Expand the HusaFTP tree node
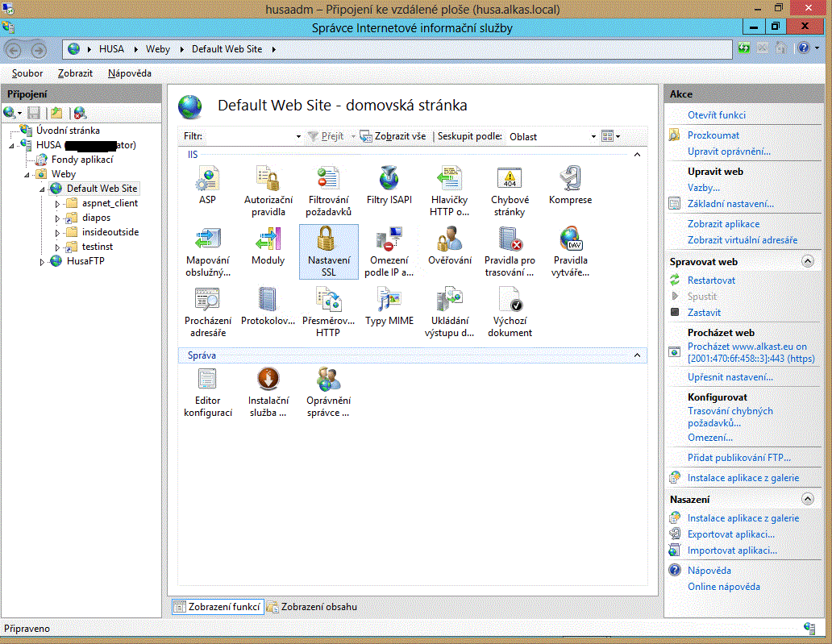Viewport: 832px width, 644px height. point(43,262)
